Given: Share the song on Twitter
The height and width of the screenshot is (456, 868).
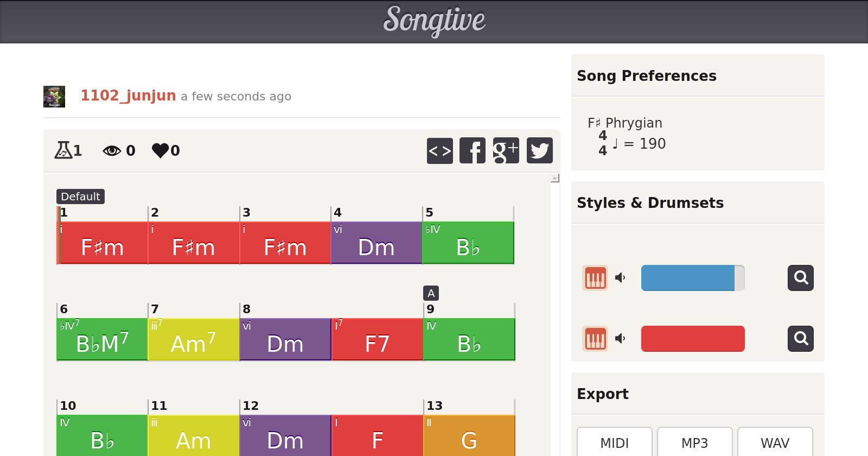Looking at the screenshot, I should [540, 150].
